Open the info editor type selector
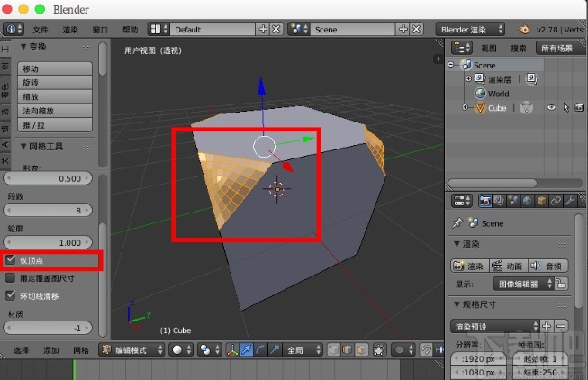The height and width of the screenshot is (380, 588). [14, 29]
